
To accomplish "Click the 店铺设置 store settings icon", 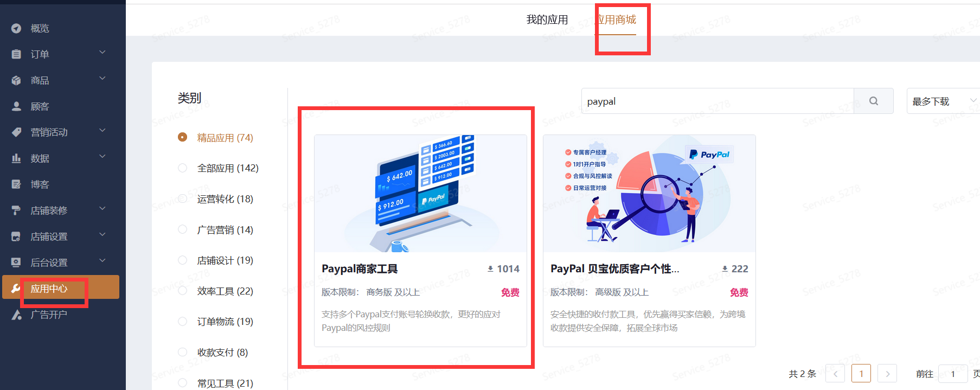I will click(x=16, y=236).
